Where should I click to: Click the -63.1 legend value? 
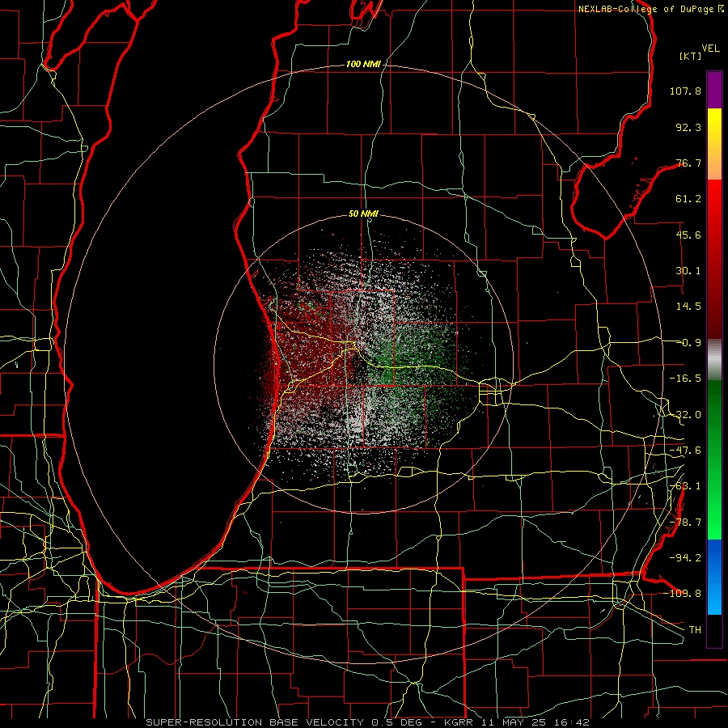click(685, 485)
